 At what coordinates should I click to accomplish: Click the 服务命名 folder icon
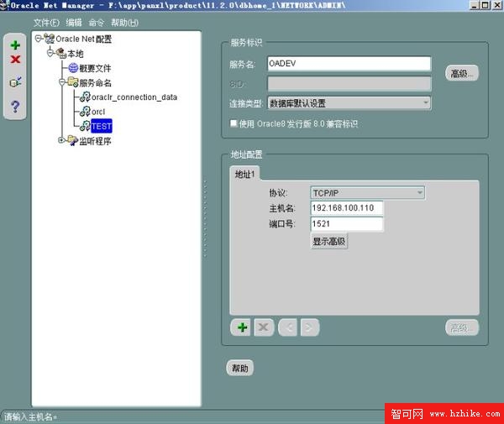coord(73,82)
